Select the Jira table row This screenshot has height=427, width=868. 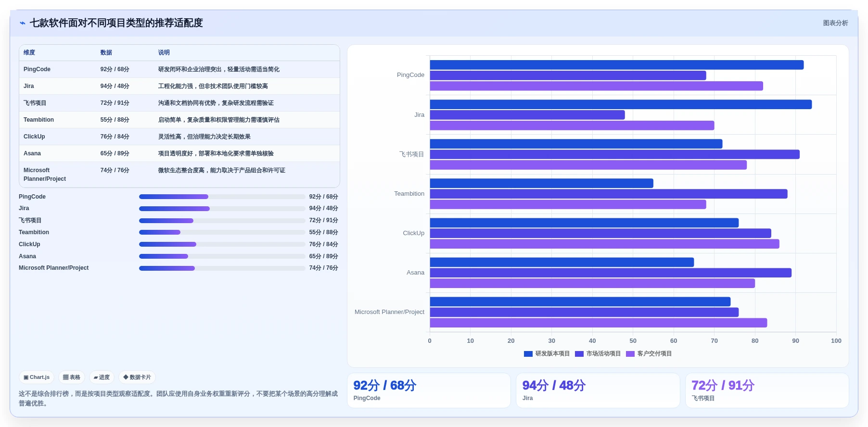pos(179,86)
